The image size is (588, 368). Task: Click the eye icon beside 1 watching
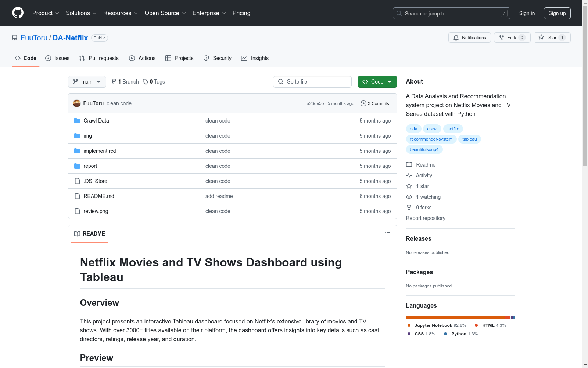409,197
